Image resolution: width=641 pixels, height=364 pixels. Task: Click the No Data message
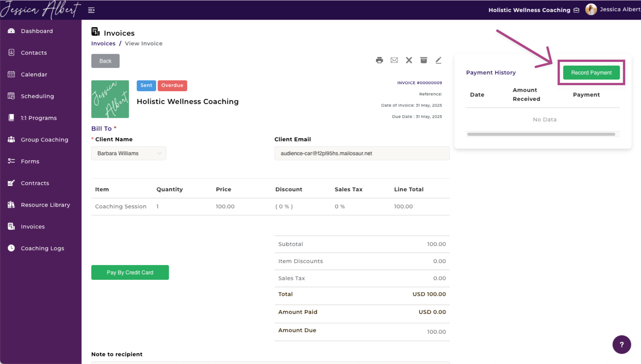point(544,120)
